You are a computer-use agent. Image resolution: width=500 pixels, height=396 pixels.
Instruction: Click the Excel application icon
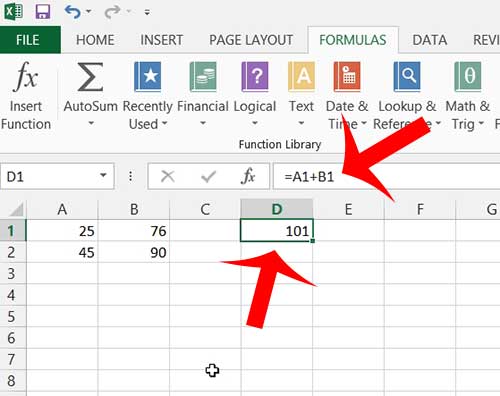coord(13,11)
